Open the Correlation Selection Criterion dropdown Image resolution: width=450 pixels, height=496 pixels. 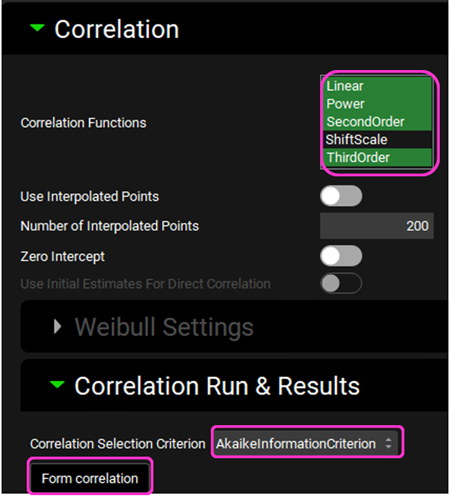(306, 443)
